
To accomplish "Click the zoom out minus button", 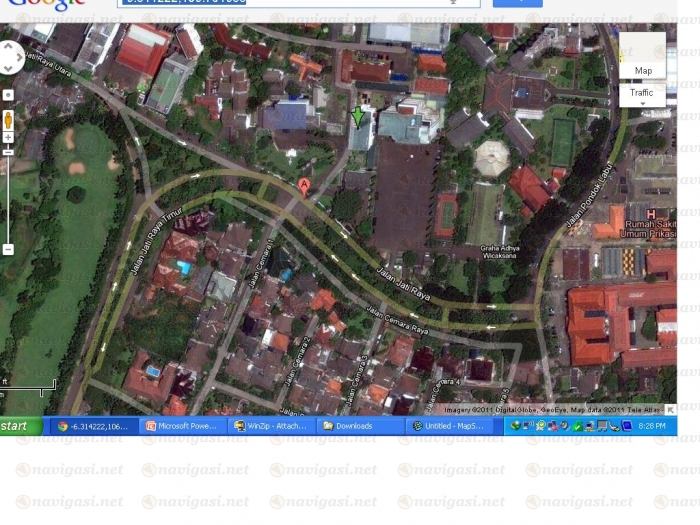I will tap(8, 249).
